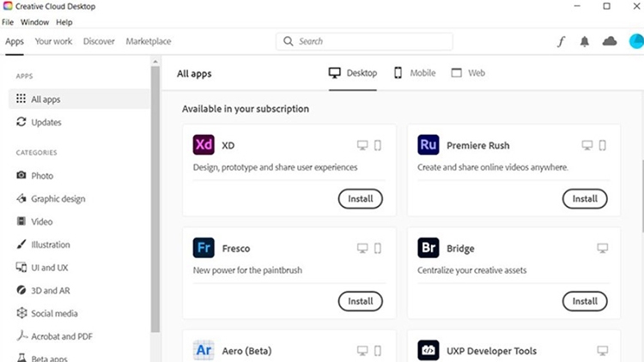This screenshot has height=362, width=644.
Task: Maximize the Creative Cloud Desktop window
Action: click(606, 6)
